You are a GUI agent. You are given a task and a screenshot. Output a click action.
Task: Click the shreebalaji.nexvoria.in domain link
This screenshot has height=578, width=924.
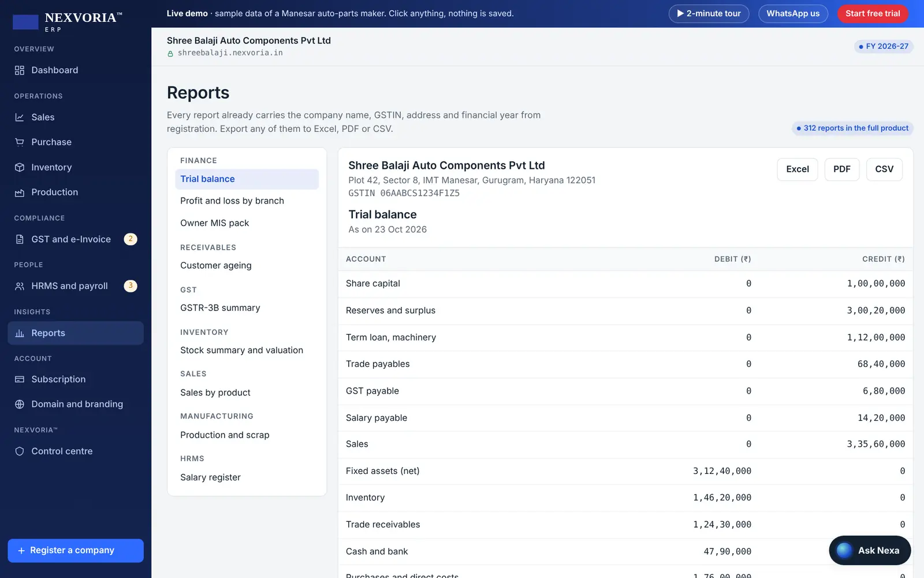(x=230, y=53)
